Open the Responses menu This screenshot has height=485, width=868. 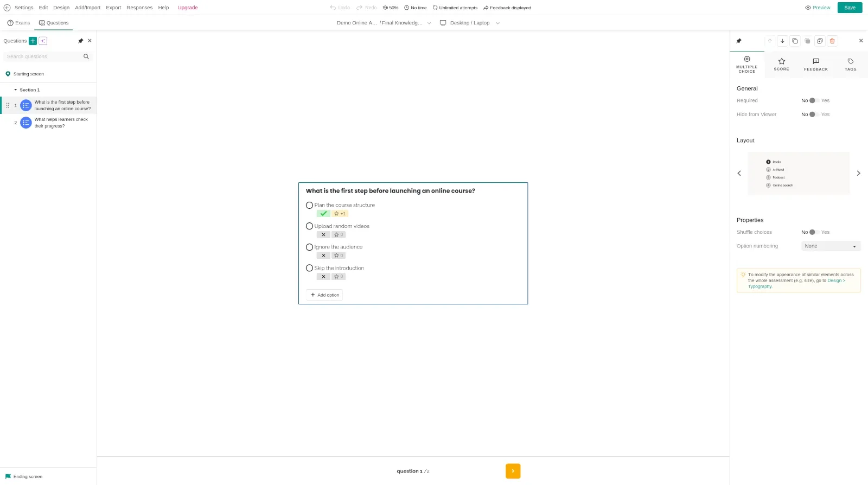(139, 8)
